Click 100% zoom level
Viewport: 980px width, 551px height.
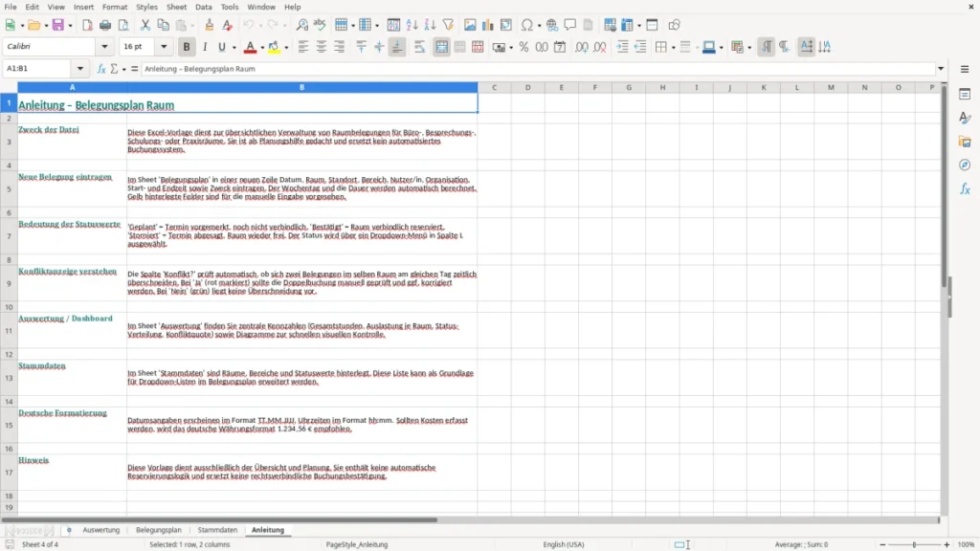[x=967, y=544]
